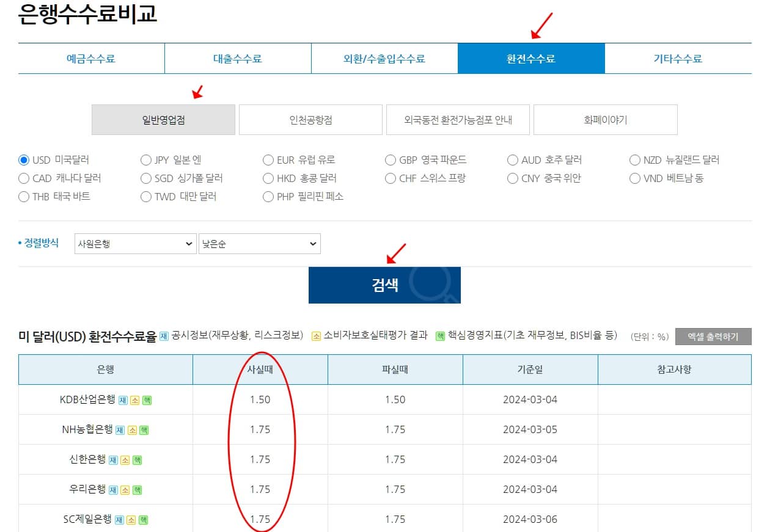Open the 소 consumer protection icon for NH농협은행

coord(133,429)
